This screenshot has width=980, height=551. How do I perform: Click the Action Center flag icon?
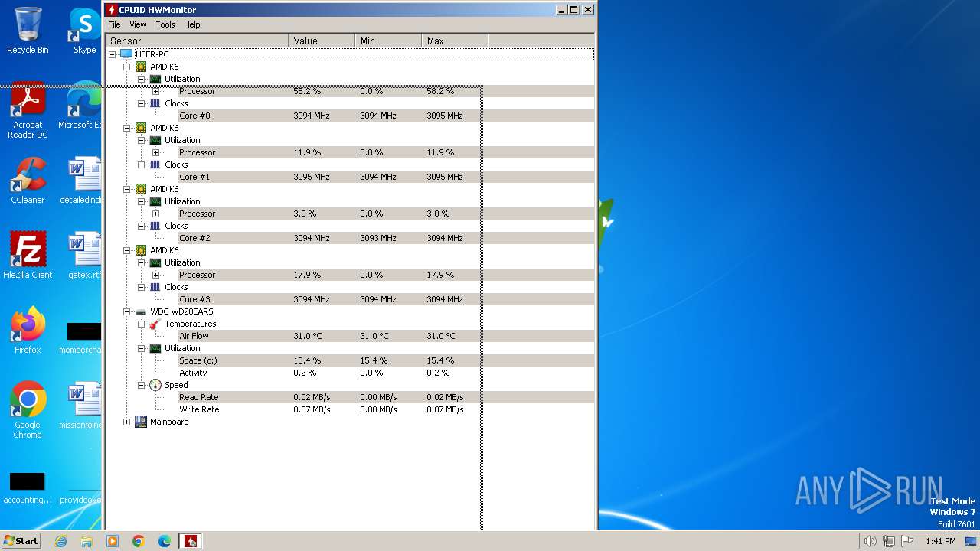tap(906, 541)
